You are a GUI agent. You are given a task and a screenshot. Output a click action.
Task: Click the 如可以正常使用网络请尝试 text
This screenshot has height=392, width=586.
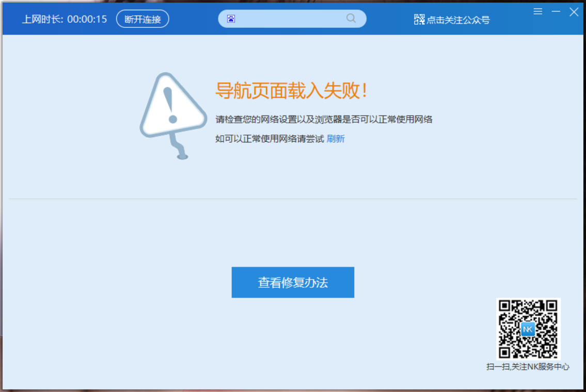(x=270, y=139)
